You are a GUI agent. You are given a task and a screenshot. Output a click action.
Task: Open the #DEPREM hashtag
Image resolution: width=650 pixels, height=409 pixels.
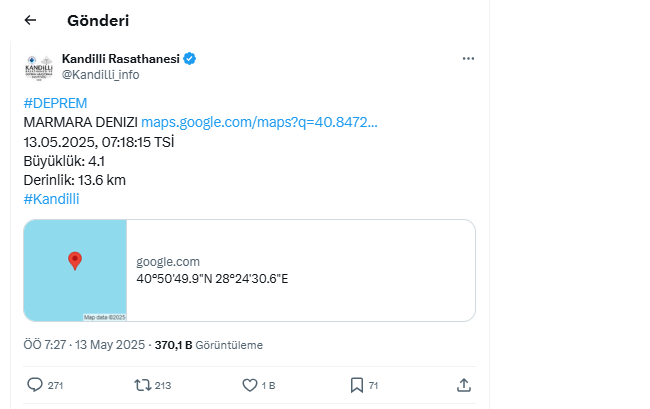coord(55,103)
